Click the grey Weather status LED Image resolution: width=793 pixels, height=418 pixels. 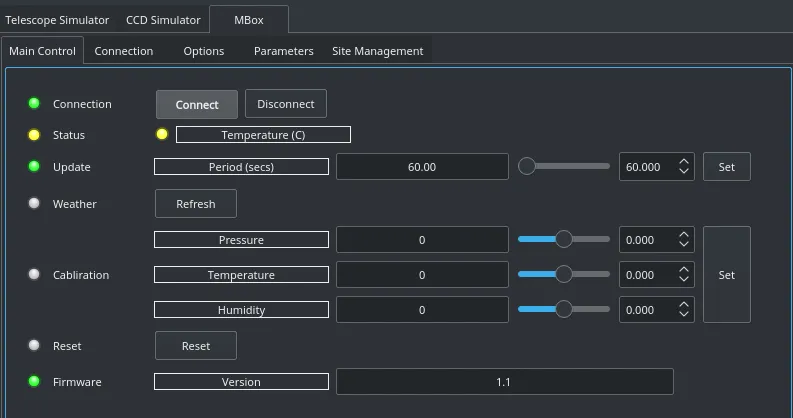[x=34, y=203]
